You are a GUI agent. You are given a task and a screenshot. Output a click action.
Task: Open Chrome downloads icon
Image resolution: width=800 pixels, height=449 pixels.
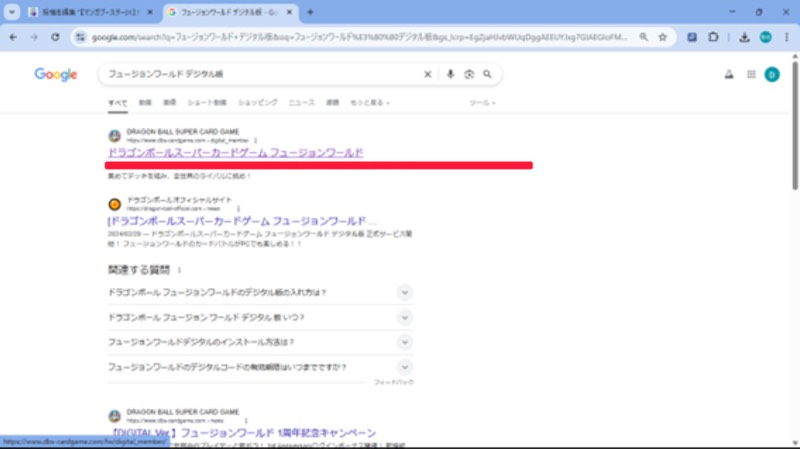pos(744,37)
